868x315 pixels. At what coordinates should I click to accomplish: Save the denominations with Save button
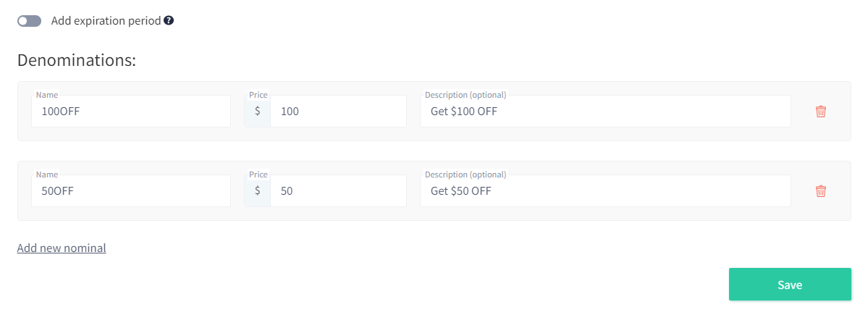(x=790, y=285)
